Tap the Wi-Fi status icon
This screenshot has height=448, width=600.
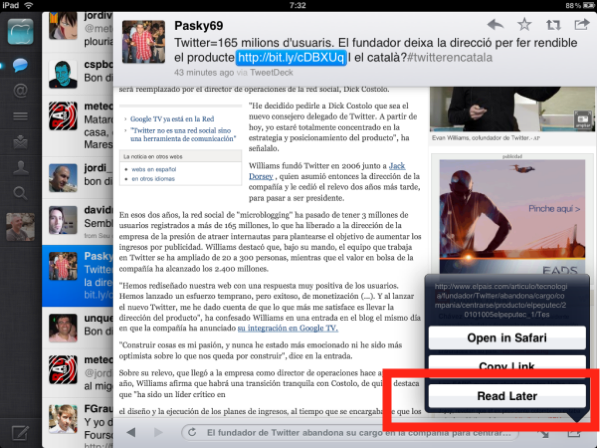(x=29, y=5)
